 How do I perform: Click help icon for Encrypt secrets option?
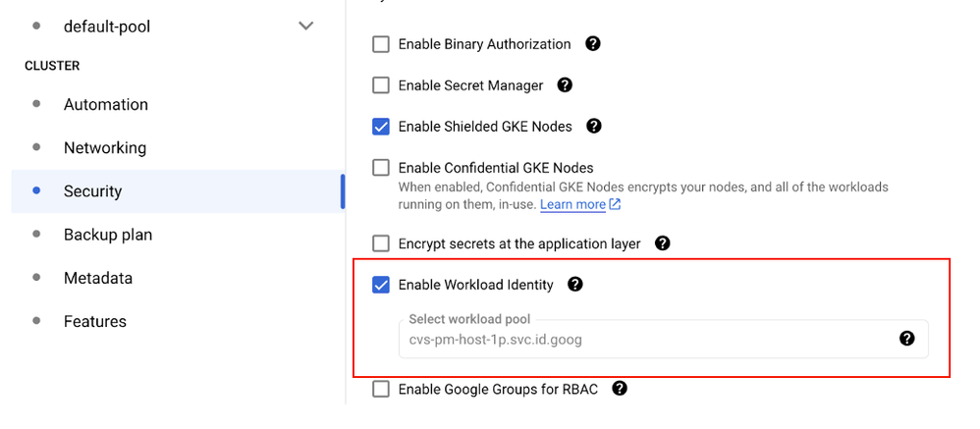pyautogui.click(x=662, y=242)
